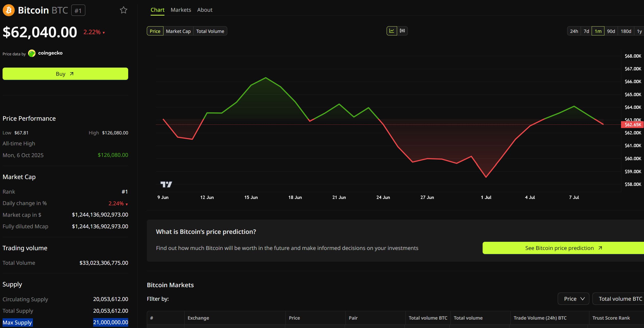
Task: Switch to candlestick chart view icon
Action: point(402,31)
